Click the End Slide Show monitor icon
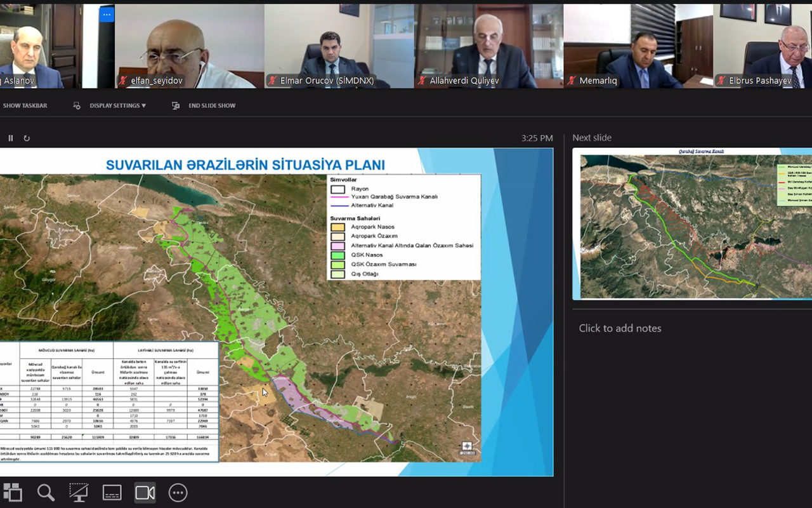This screenshot has width=812, height=508. (176, 105)
